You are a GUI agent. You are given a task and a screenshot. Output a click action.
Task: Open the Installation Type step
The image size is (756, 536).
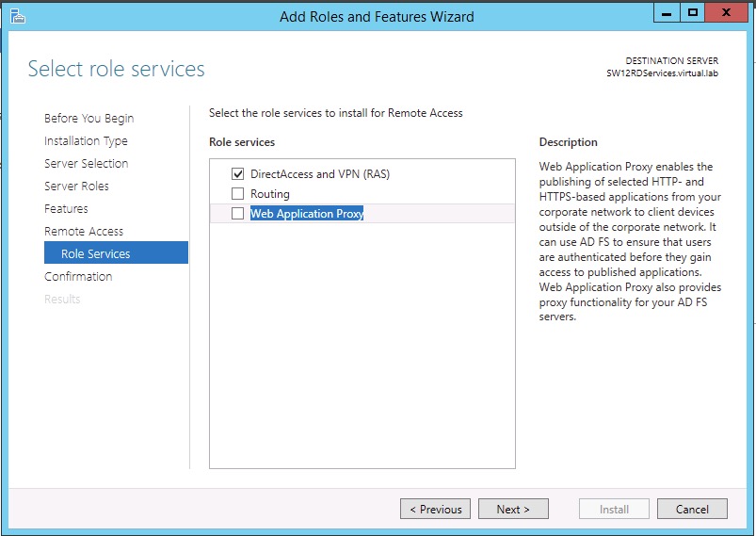coord(86,141)
